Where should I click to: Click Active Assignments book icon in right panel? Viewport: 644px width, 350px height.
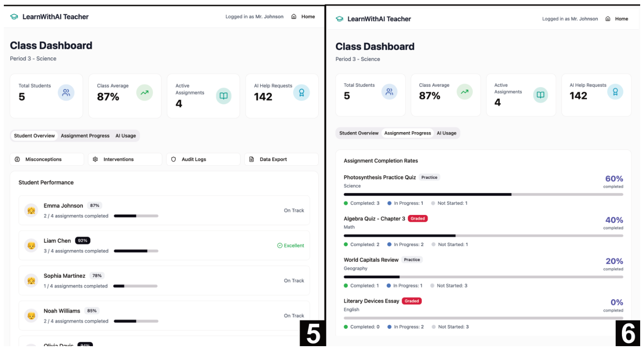point(540,95)
